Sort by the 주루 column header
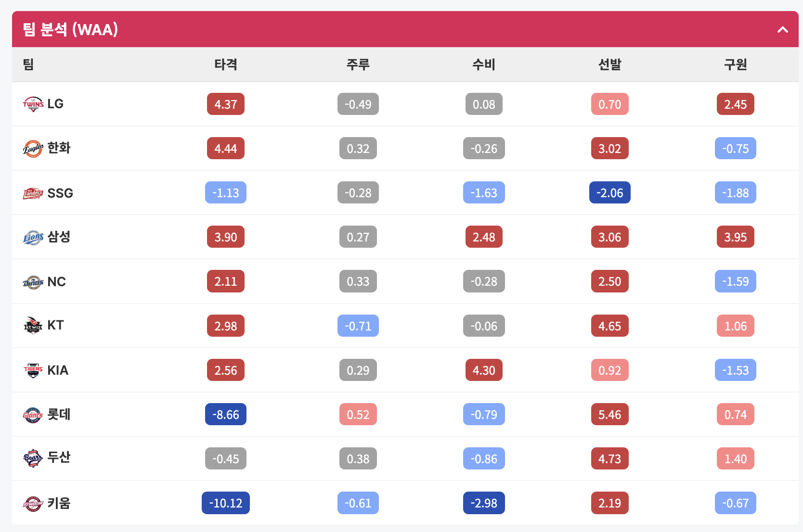Image resolution: width=803 pixels, height=532 pixels. [x=358, y=64]
